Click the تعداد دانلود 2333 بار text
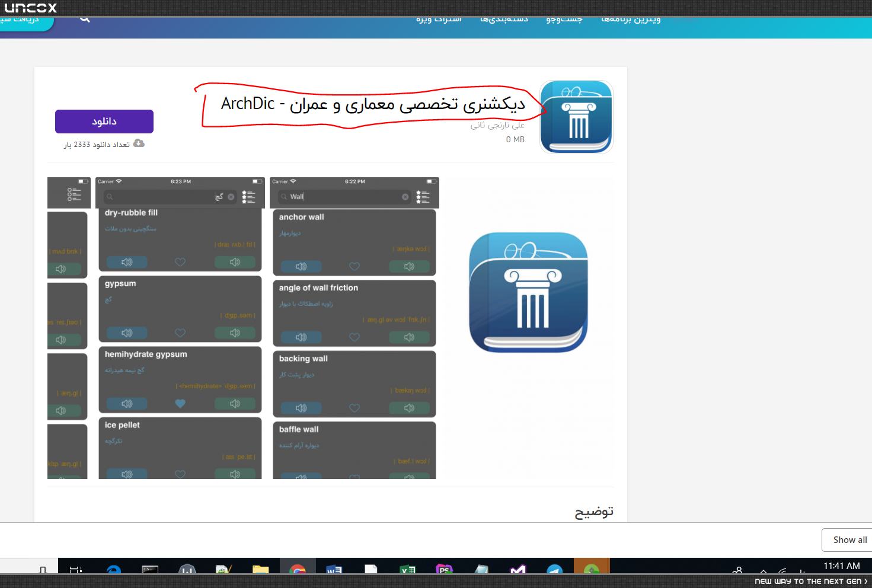The image size is (872, 588). click(x=97, y=145)
